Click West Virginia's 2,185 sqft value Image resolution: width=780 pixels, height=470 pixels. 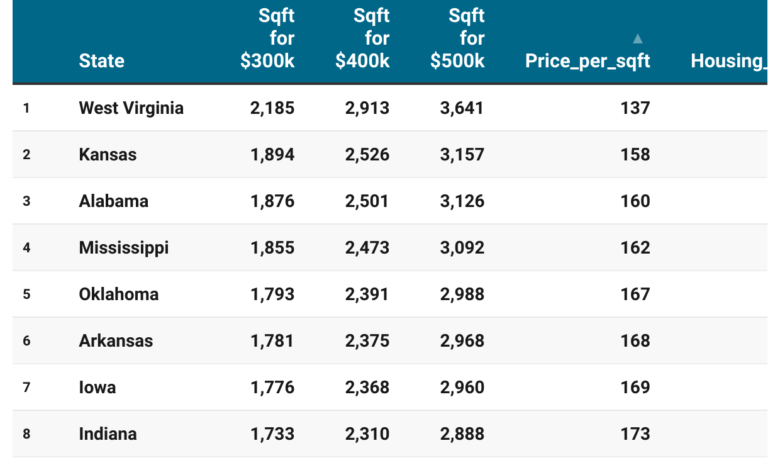(272, 108)
